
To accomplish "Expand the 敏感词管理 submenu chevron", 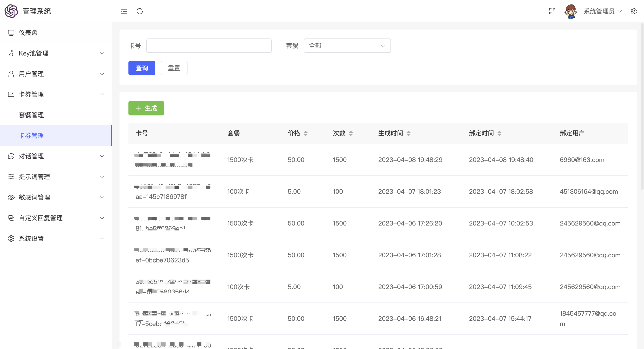I will [102, 197].
